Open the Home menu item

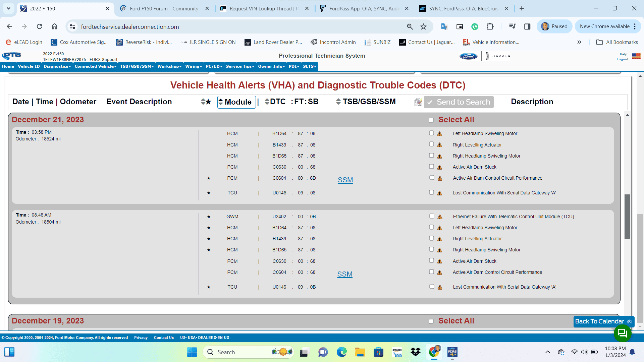8,66
